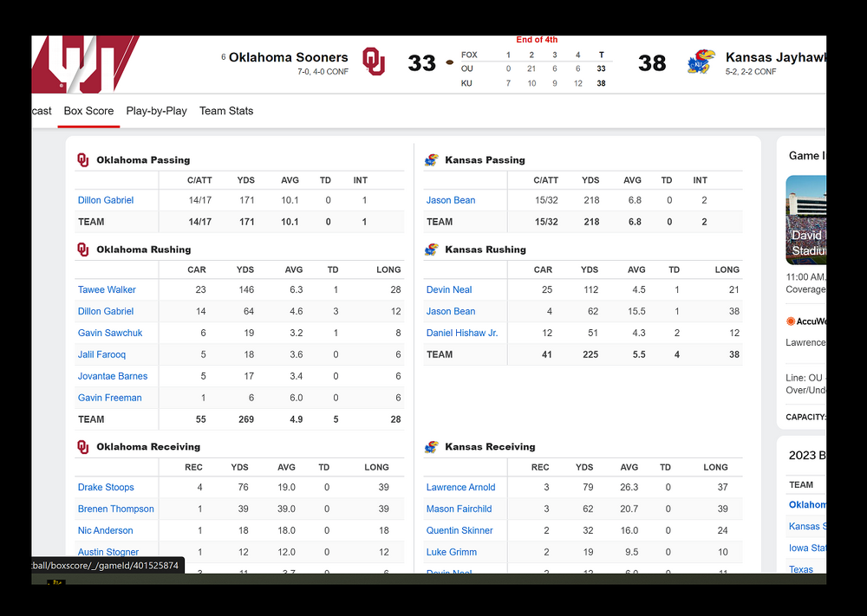This screenshot has width=867, height=616.
Task: Open Jason Bean's link under Kansas Passing
Action: coord(451,200)
